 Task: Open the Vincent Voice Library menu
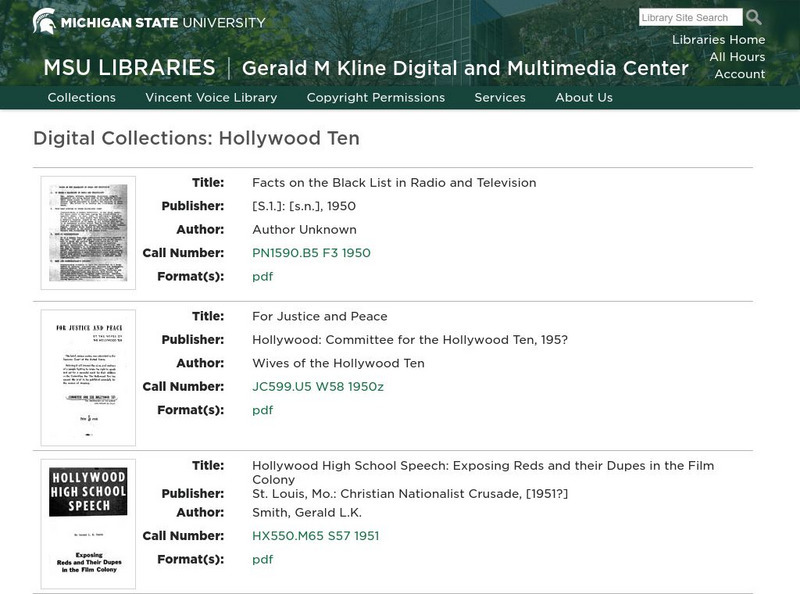point(211,97)
